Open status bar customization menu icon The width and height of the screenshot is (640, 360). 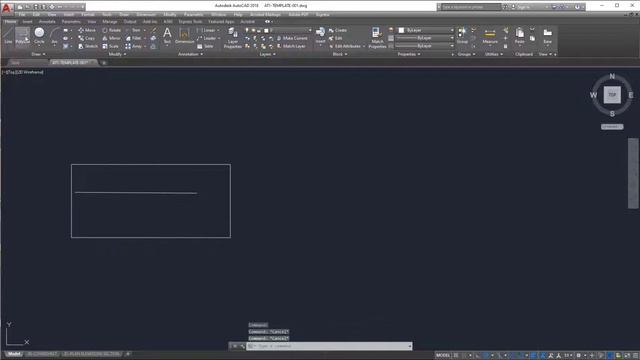(x=635, y=356)
